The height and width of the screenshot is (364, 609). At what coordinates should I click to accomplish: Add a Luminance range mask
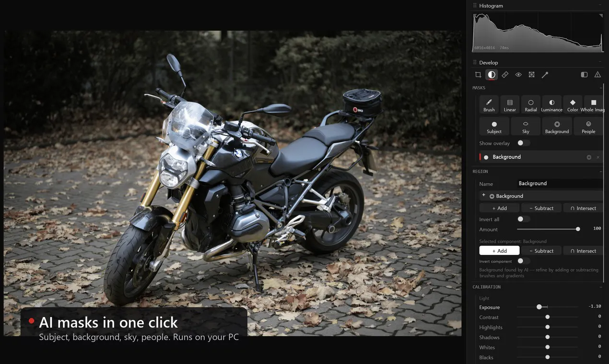click(551, 105)
